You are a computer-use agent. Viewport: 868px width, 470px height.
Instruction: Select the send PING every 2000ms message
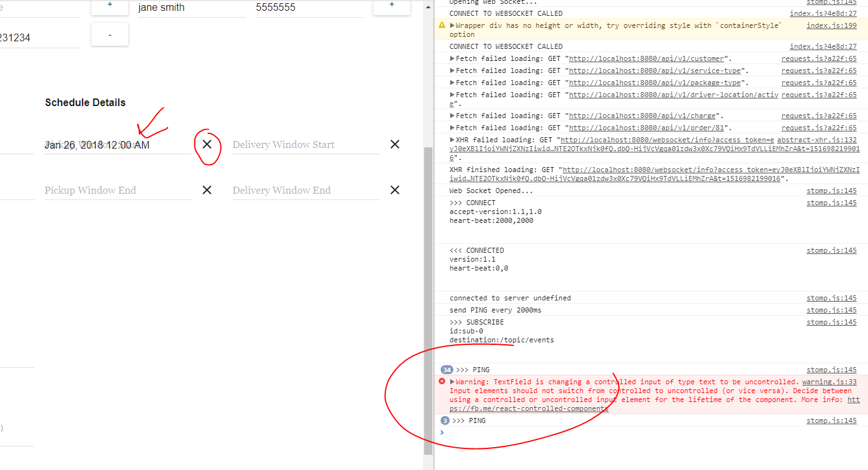[495, 310]
